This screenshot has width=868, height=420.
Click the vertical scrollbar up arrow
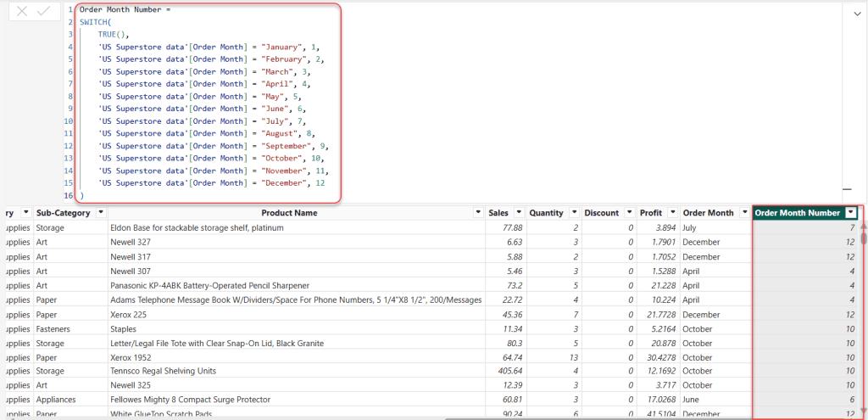864,227
